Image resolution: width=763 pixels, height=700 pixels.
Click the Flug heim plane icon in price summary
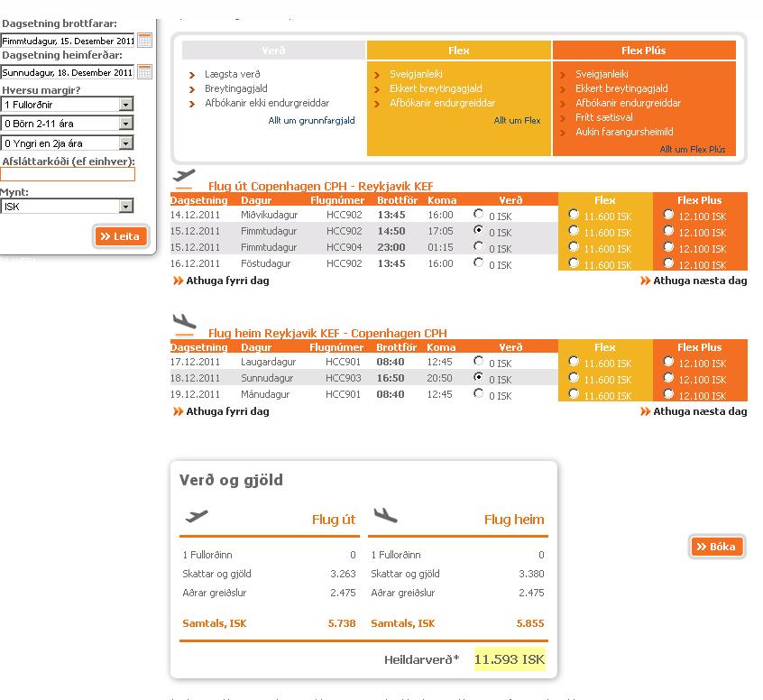pyautogui.click(x=385, y=515)
